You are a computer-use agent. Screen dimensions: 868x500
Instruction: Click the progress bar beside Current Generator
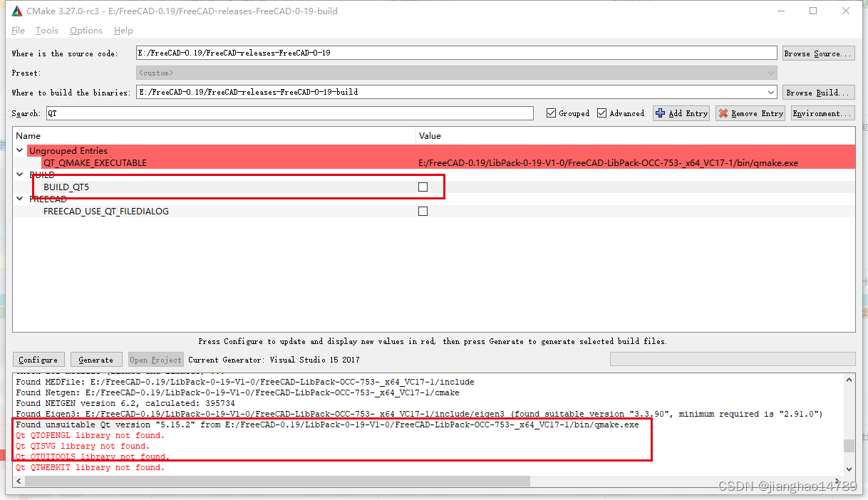[x=733, y=360]
